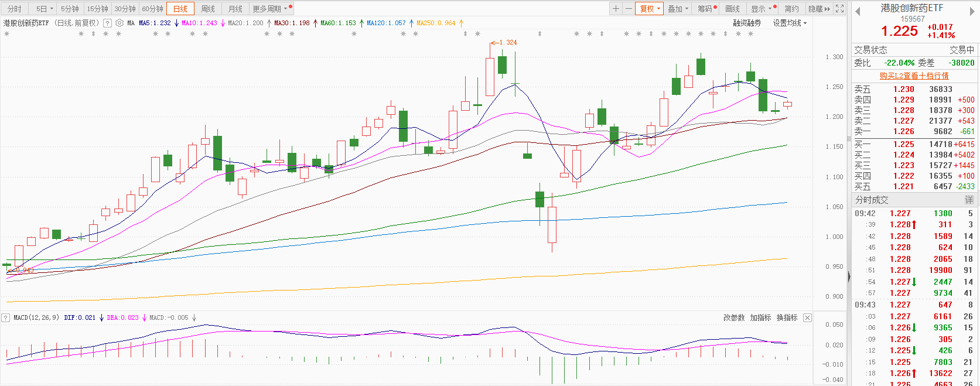
Task: Open help question mark beside ETF name
Action: 107,23
